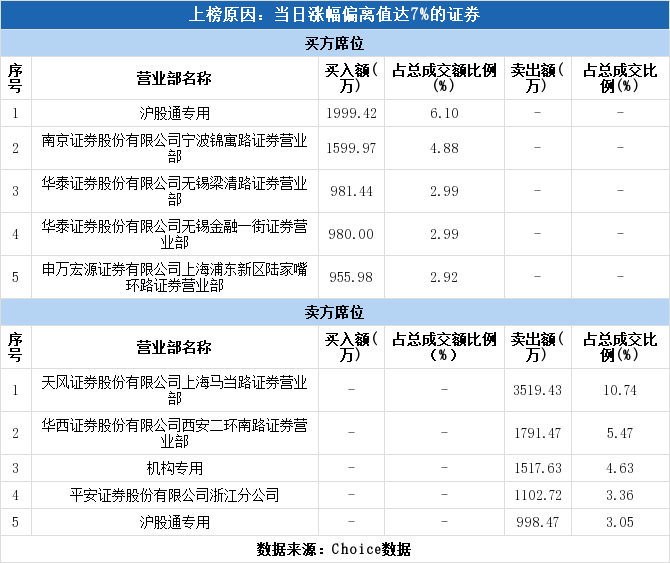Click 天风证券股份有限公司上海马当路证券营业部
670x563 pixels.
click(175, 390)
